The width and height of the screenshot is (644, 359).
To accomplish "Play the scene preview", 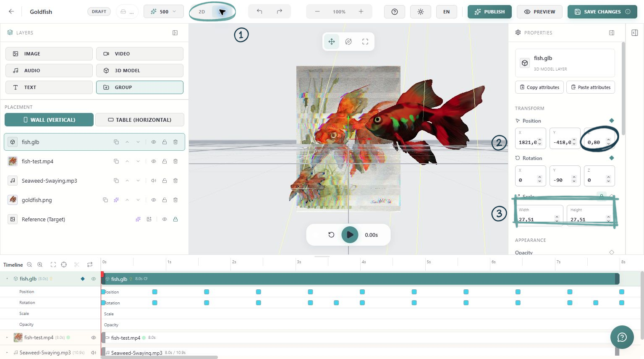I will point(350,235).
